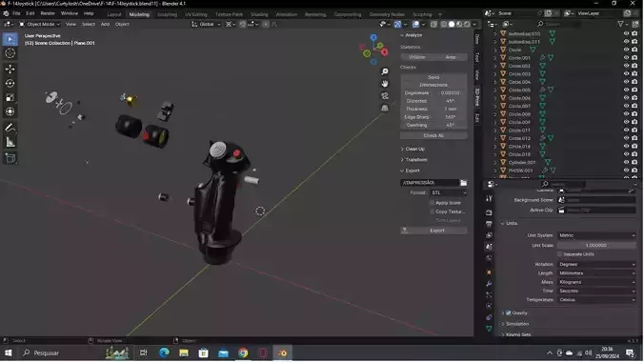Hide Circle.004 in the viewport

click(x=626, y=82)
